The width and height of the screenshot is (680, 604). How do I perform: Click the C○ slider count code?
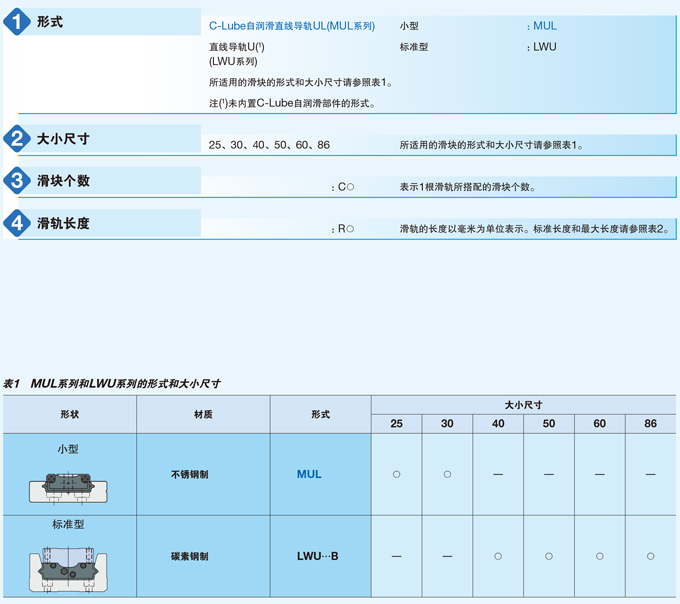[x=345, y=187]
